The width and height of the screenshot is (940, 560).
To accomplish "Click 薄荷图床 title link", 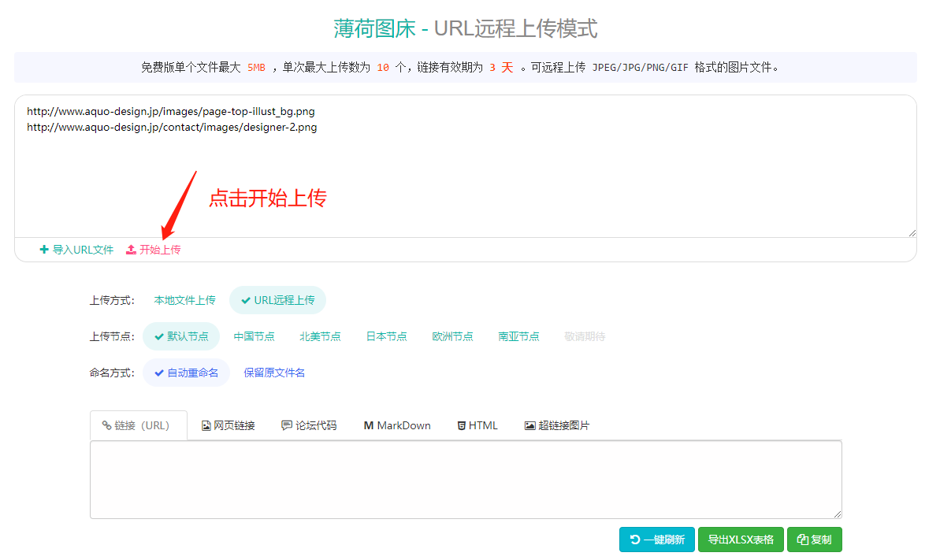I will coord(375,28).
